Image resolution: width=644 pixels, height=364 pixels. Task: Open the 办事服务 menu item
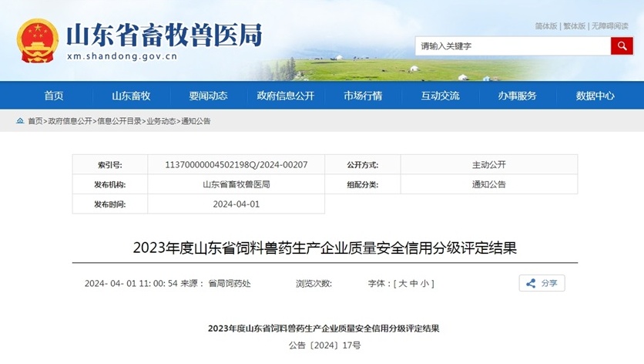pyautogui.click(x=517, y=96)
